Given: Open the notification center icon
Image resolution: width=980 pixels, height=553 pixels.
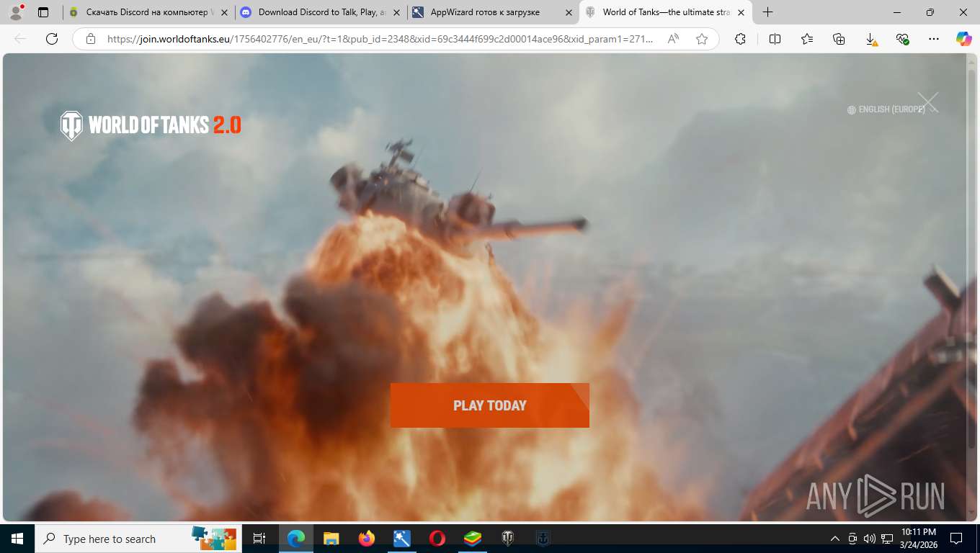Looking at the screenshot, I should coord(956,539).
